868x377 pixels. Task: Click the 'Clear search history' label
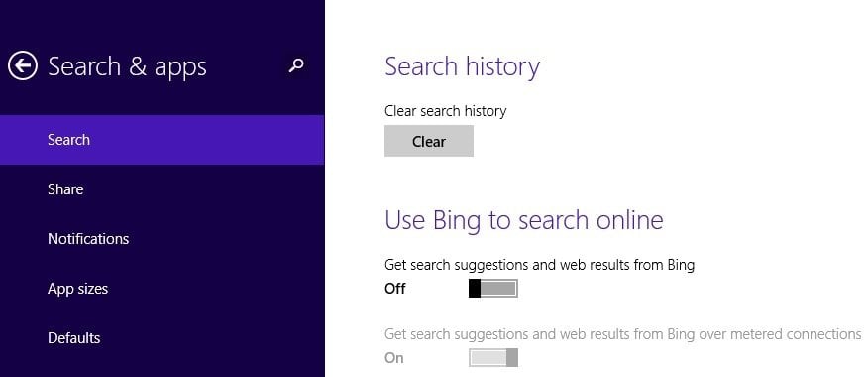click(x=446, y=111)
